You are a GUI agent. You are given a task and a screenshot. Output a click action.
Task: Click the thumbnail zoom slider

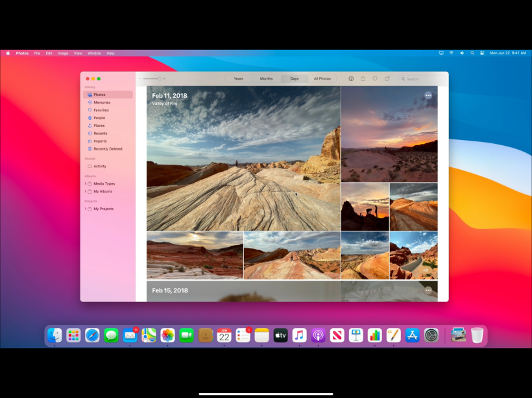pyautogui.click(x=153, y=78)
